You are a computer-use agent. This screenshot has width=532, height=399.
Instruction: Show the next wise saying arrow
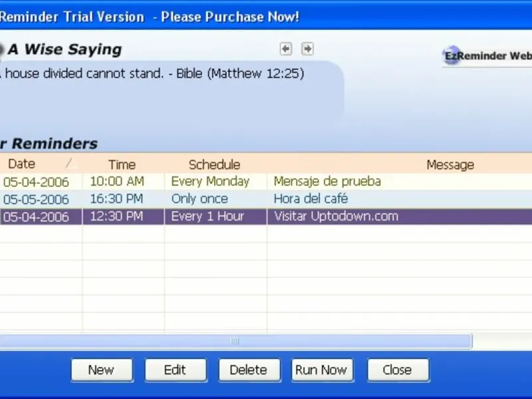click(307, 49)
